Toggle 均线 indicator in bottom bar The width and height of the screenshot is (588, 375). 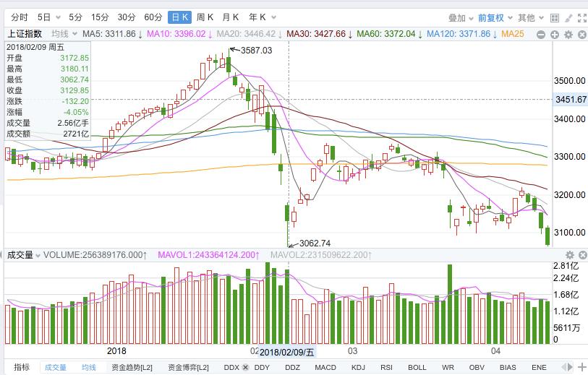tap(89, 368)
